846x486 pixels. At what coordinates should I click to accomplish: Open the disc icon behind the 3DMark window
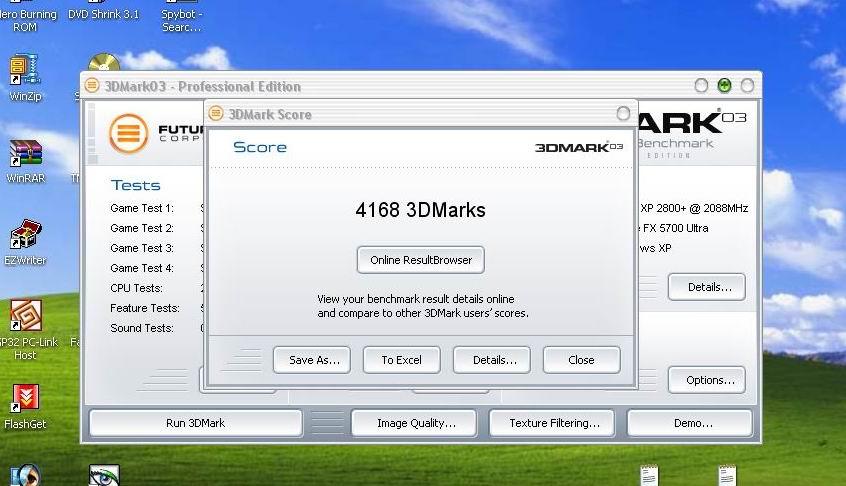pos(104,62)
